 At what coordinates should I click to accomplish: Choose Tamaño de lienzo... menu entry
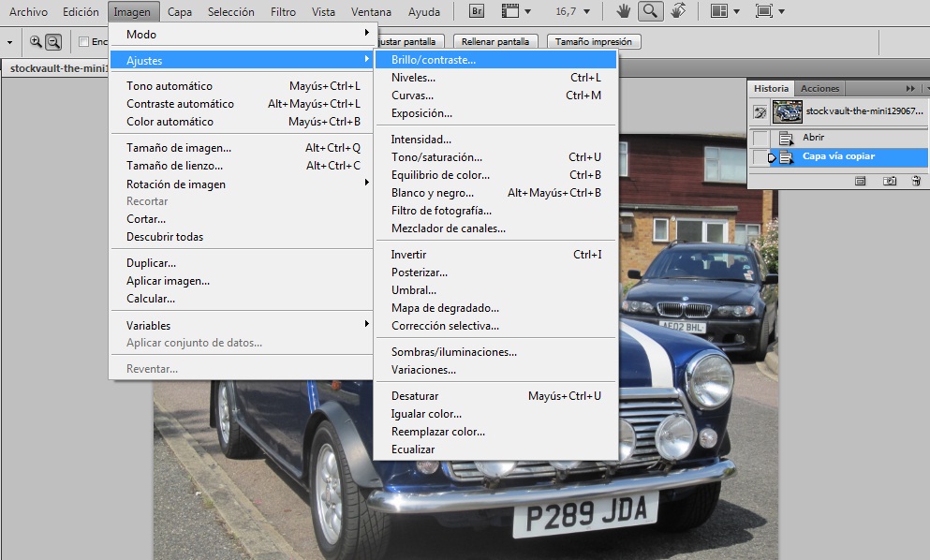(x=242, y=165)
